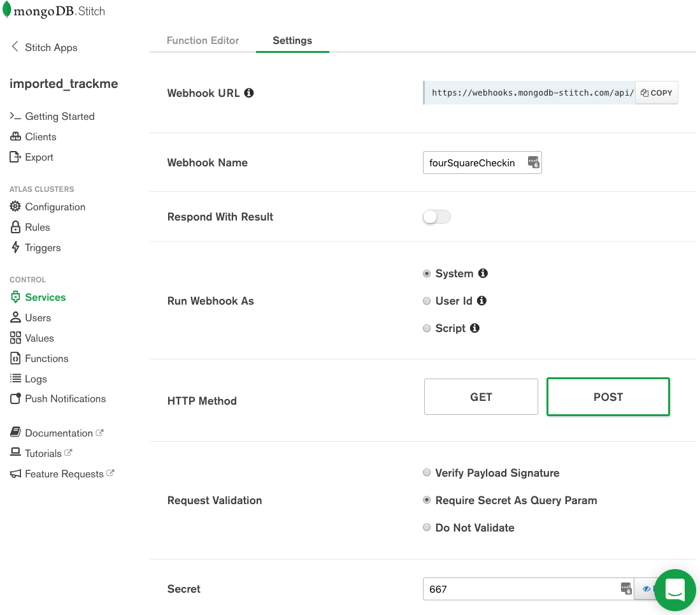700x615 pixels.
Task: Open Configuration using the gear icon
Action: (55, 206)
